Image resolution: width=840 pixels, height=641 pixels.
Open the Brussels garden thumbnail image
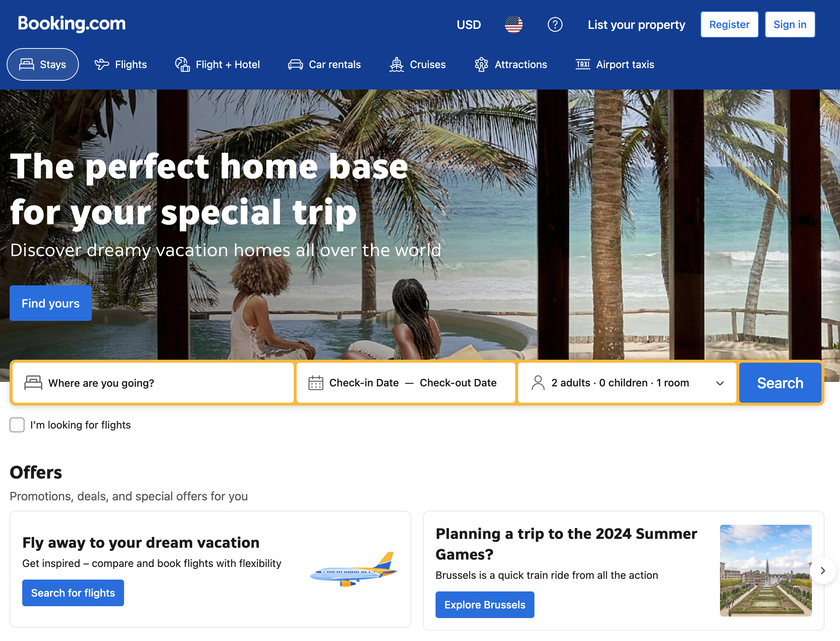coord(766,570)
